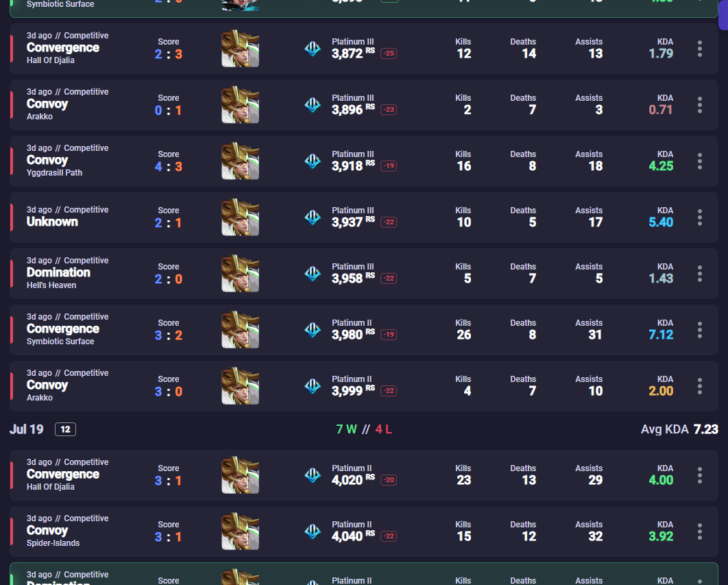Screen dimensions: 728x585
Task: Open three-dot menu for 3,896 RS match
Action: (x=700, y=105)
